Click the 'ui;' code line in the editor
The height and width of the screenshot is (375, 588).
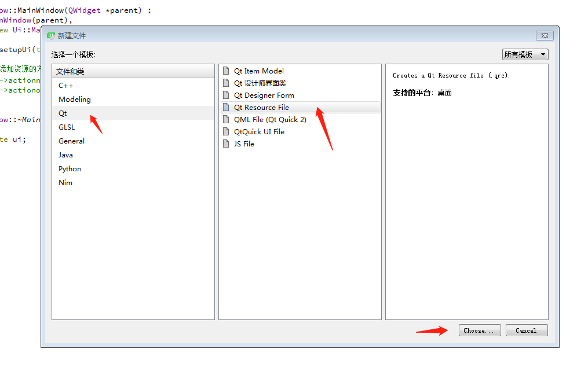(x=13, y=139)
